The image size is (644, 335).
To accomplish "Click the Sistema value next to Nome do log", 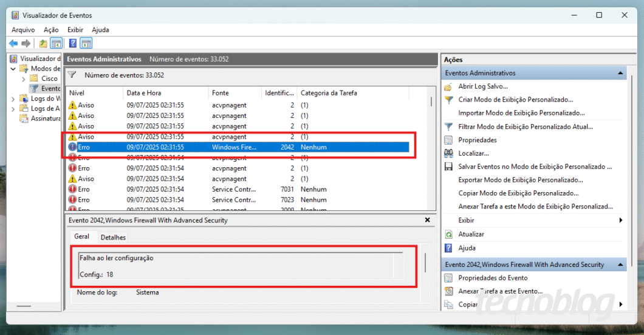I will pos(148,292).
